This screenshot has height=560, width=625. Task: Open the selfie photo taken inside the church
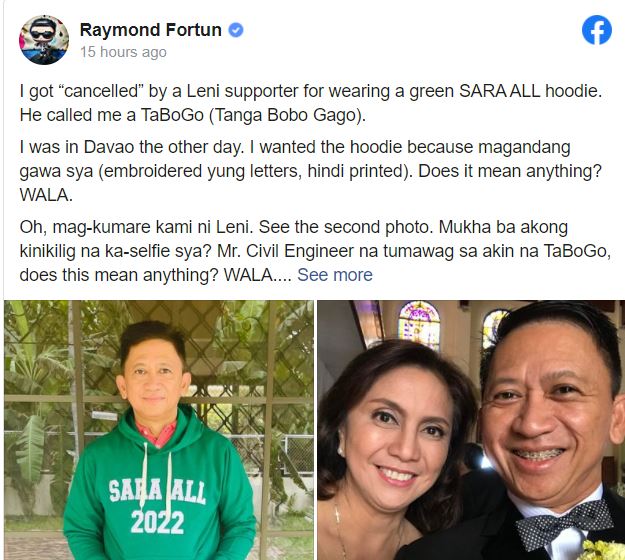pos(471,430)
